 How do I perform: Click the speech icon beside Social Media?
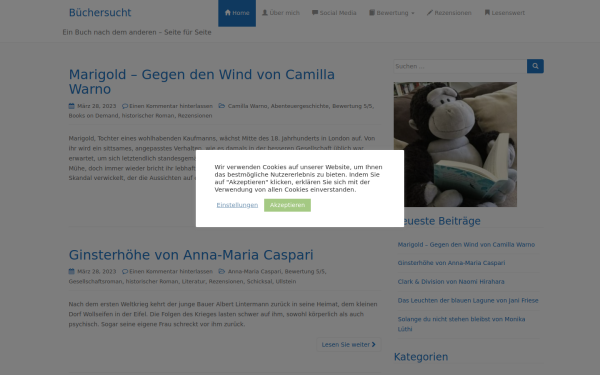click(x=315, y=13)
